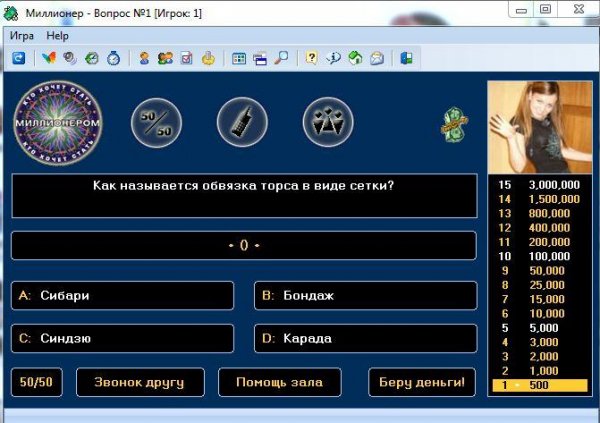Click the player photo thumbnail
Image resolution: width=600 pixels, height=423 pixels.
pos(540,127)
